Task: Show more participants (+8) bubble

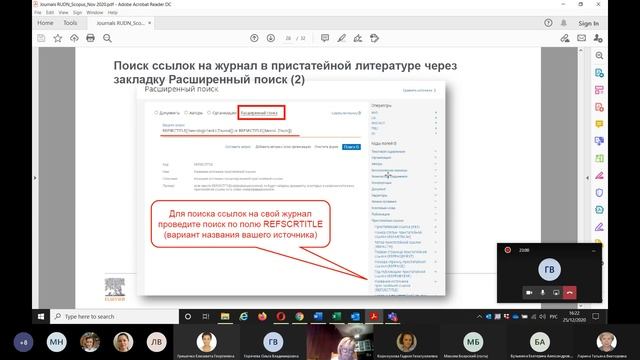Action: 24,342
